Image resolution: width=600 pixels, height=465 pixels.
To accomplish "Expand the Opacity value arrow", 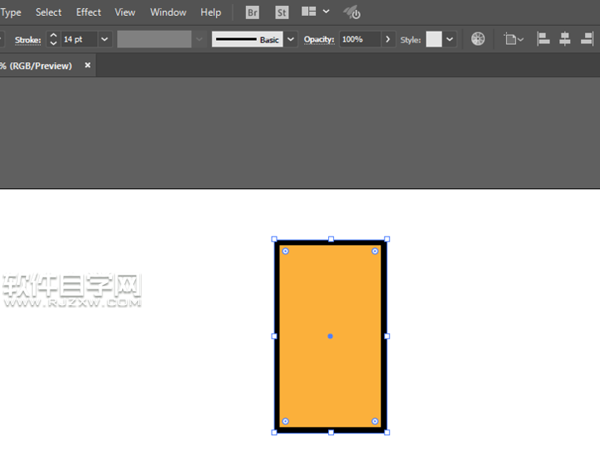I will pos(387,39).
